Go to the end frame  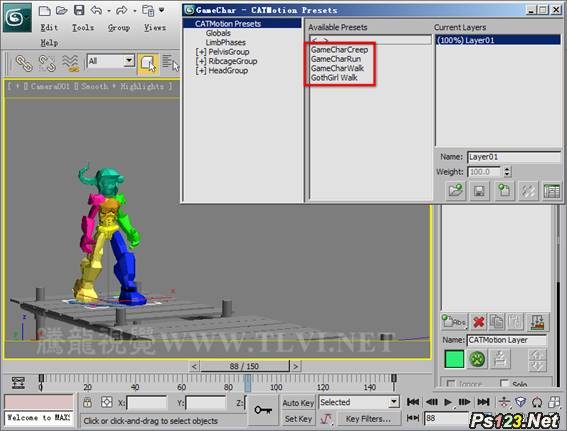tap(483, 402)
